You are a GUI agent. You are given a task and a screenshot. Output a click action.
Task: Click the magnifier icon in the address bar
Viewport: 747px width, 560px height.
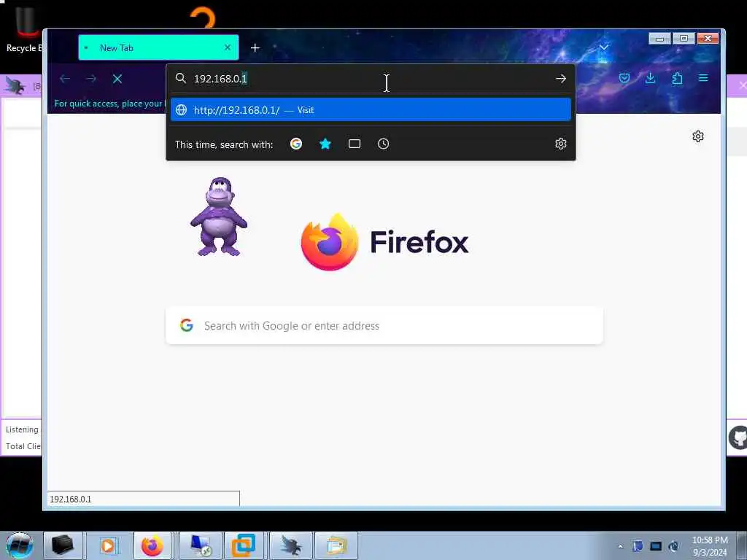pos(181,78)
